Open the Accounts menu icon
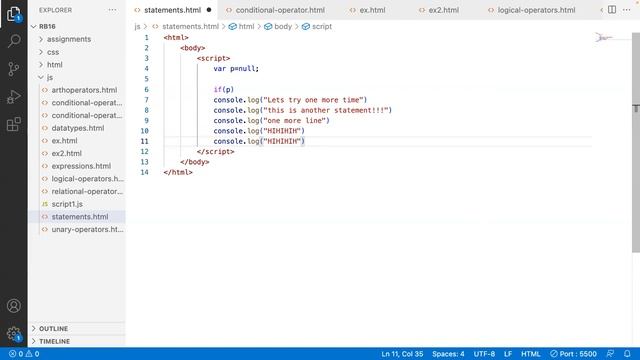Image resolution: width=640 pixels, height=360 pixels. 14,305
